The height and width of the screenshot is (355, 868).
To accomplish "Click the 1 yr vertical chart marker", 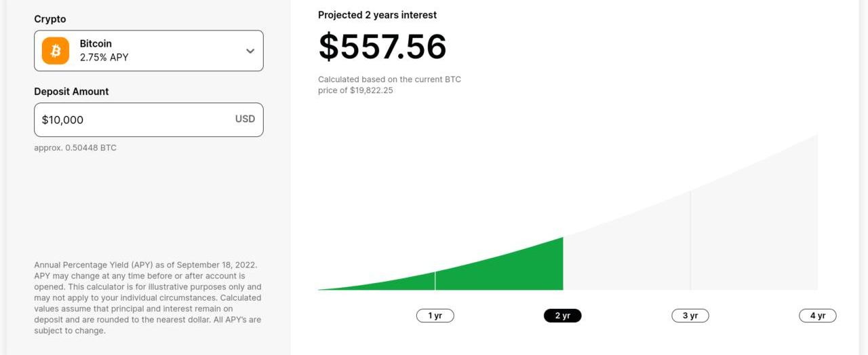I will 435,280.
